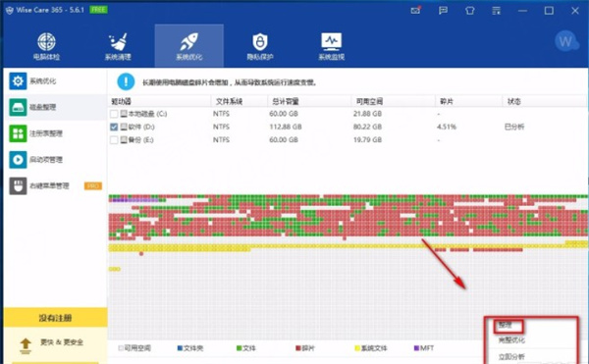
Task: Open the mail notification icon in title bar
Action: tap(416, 11)
